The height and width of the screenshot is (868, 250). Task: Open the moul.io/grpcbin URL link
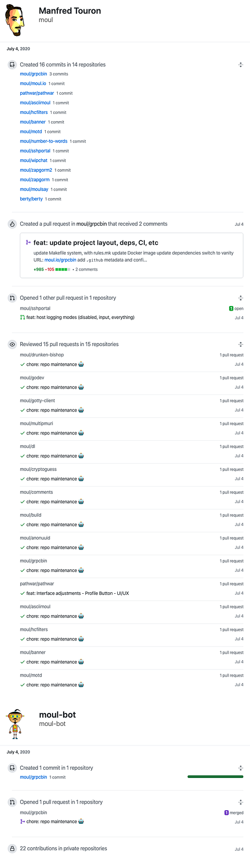pyautogui.click(x=60, y=260)
